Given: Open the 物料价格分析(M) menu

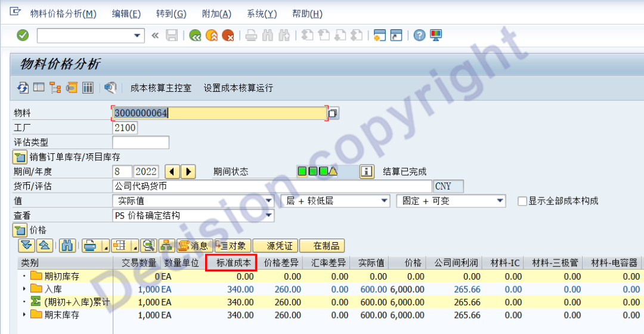Looking at the screenshot, I should (63, 14).
